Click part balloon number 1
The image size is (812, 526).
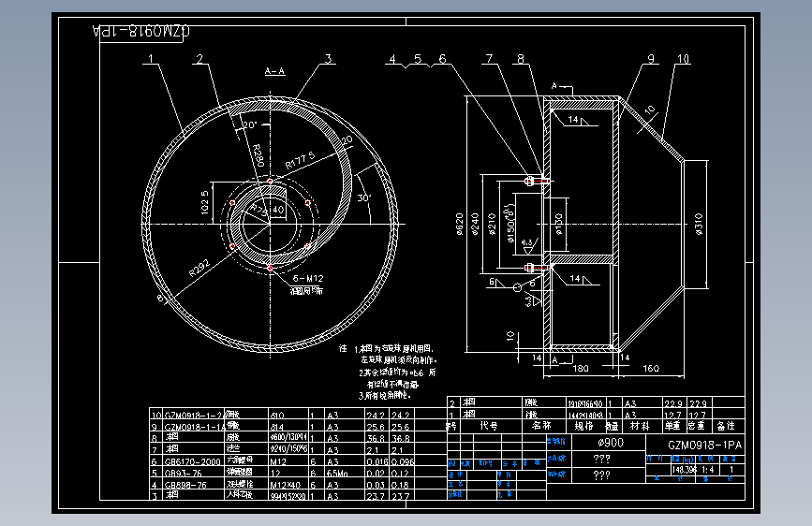(x=151, y=59)
